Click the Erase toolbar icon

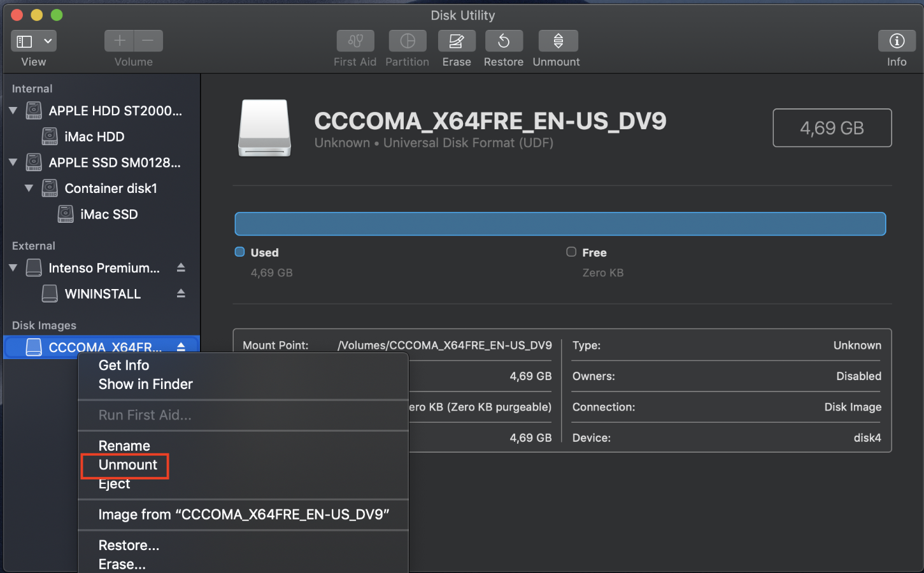[x=456, y=41]
